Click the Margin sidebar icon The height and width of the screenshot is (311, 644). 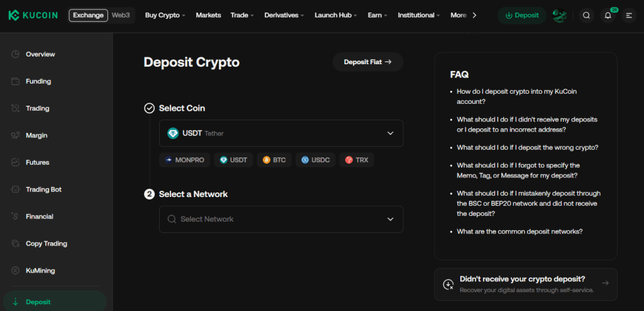click(x=15, y=135)
